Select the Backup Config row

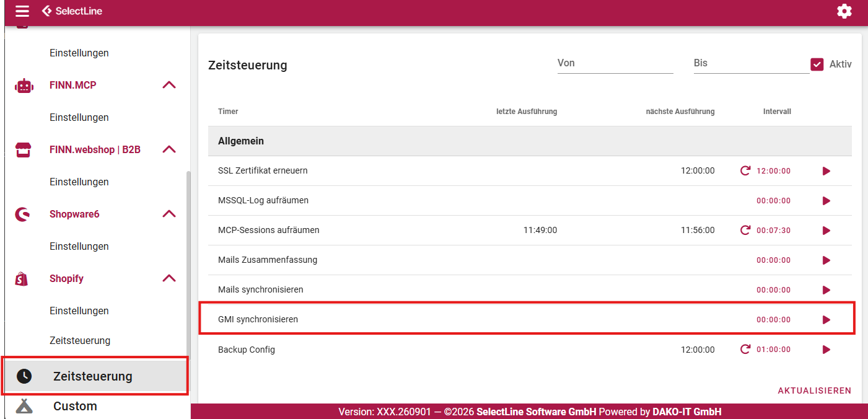coord(530,350)
